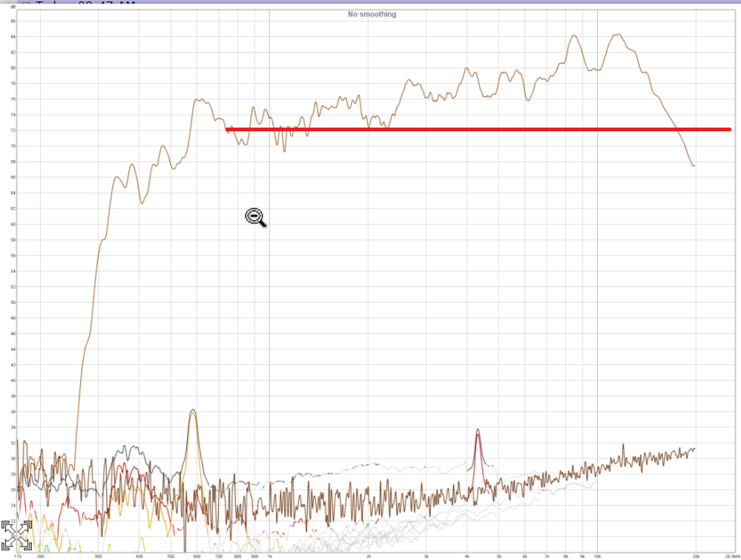
Task: Click the 72 dB label on the vertical axis
Action: tap(13, 131)
